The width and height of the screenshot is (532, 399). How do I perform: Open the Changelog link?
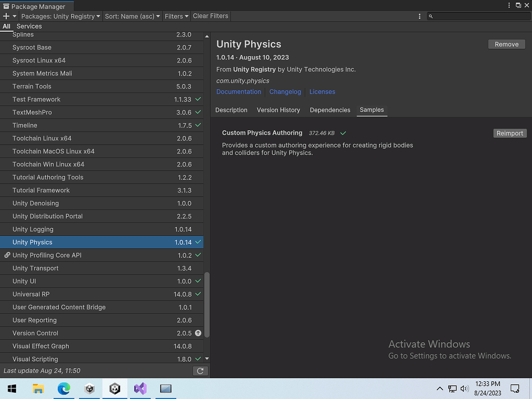tap(285, 92)
